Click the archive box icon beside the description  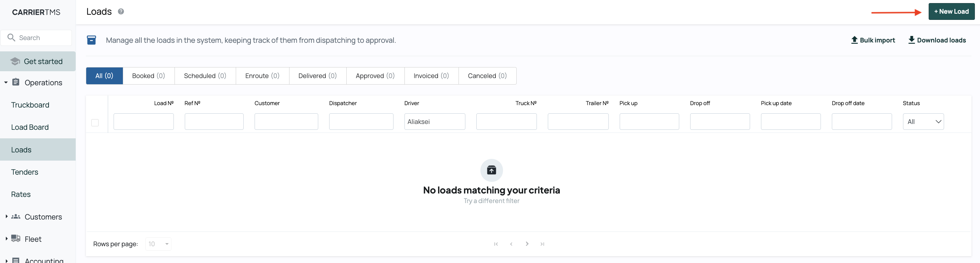[x=91, y=40]
